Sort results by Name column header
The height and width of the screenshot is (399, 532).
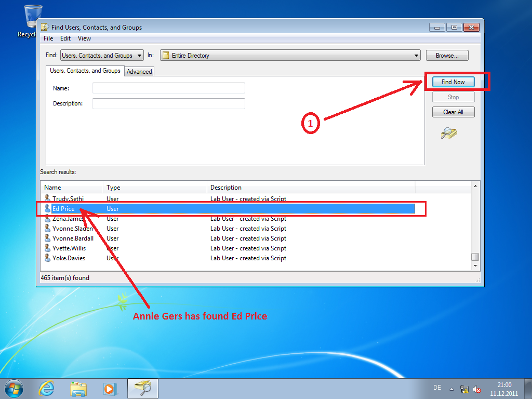click(x=72, y=187)
